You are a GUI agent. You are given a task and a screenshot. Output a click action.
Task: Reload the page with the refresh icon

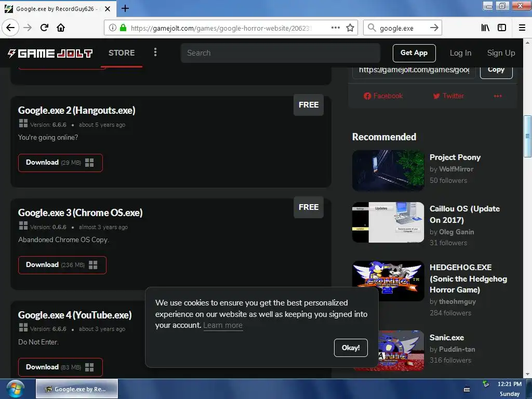pyautogui.click(x=44, y=28)
